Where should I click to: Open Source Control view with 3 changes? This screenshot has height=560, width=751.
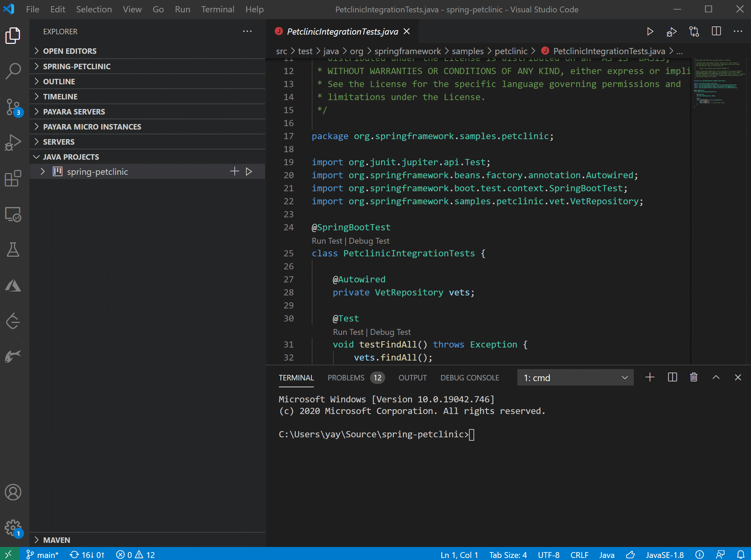pos(14,108)
